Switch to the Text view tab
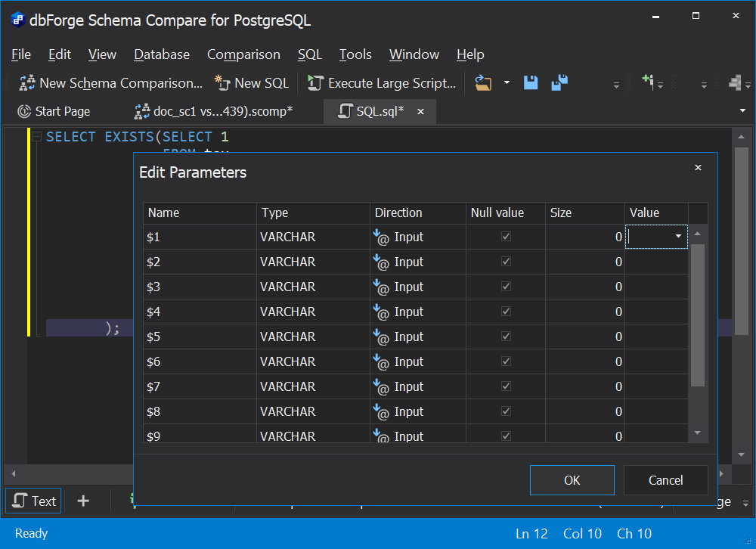This screenshot has width=756, height=549. coord(34,501)
